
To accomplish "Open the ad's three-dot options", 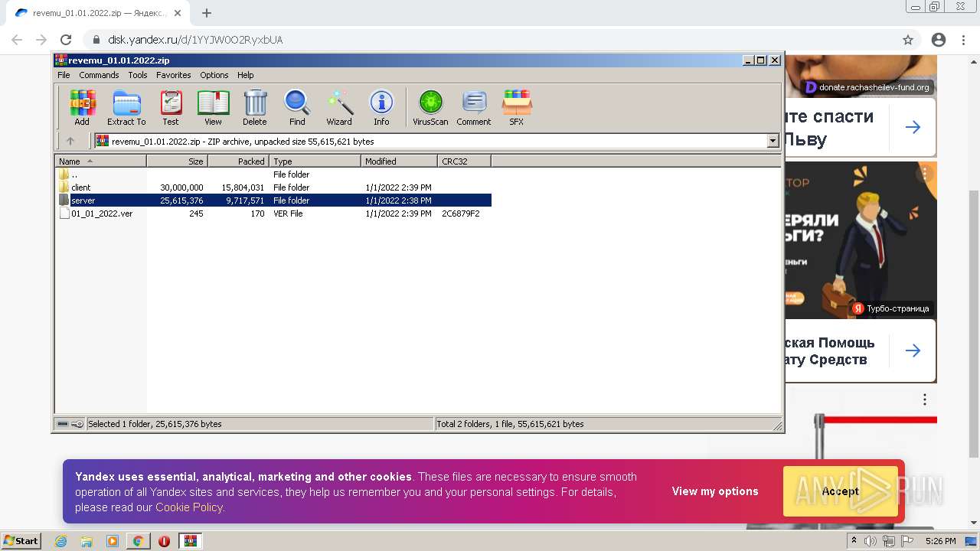I will 925,399.
